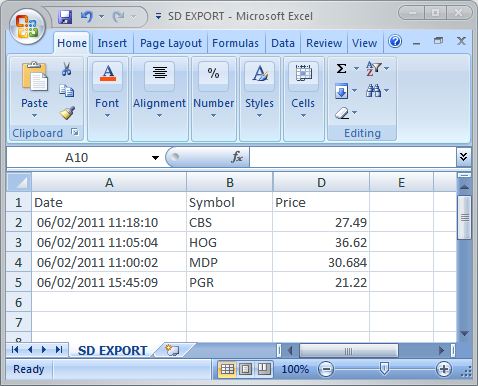The width and height of the screenshot is (478, 386).
Task: Click the Symbol header cell
Action: click(x=230, y=202)
